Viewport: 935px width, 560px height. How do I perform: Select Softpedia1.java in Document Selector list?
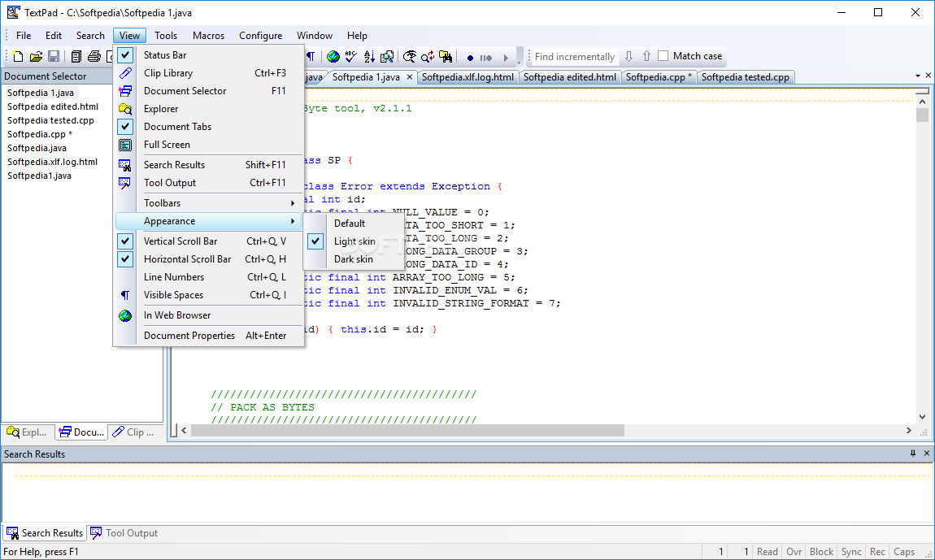(x=39, y=176)
